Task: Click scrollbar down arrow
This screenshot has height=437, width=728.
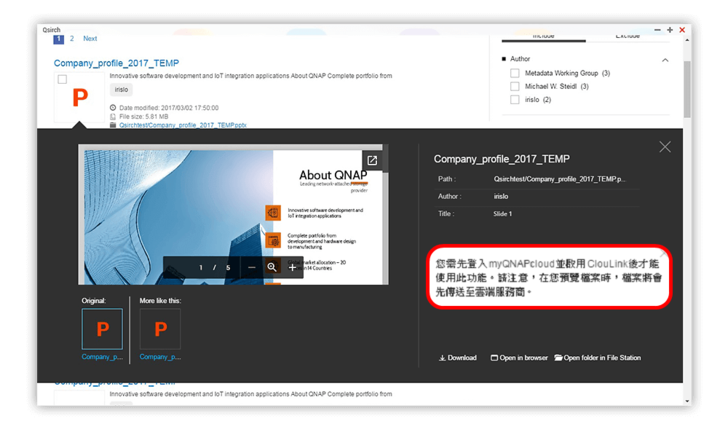Action: pyautogui.click(x=687, y=401)
